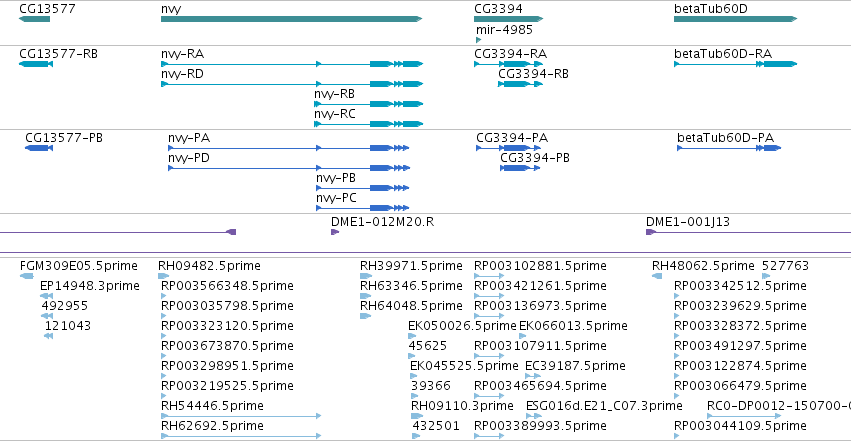Select the nvy-RC transcript feature
Image resolution: width=851 pixels, height=441 pixels.
[x=368, y=124]
